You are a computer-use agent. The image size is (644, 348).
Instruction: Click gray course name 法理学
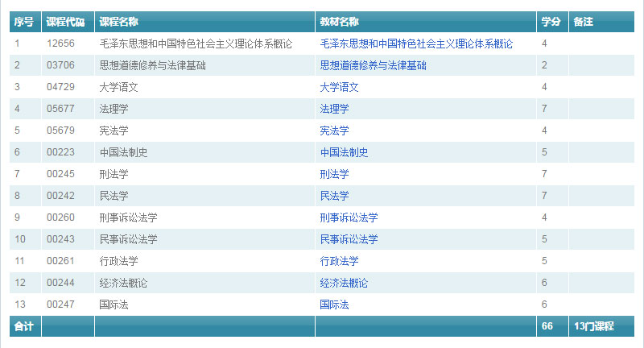pyautogui.click(x=114, y=109)
